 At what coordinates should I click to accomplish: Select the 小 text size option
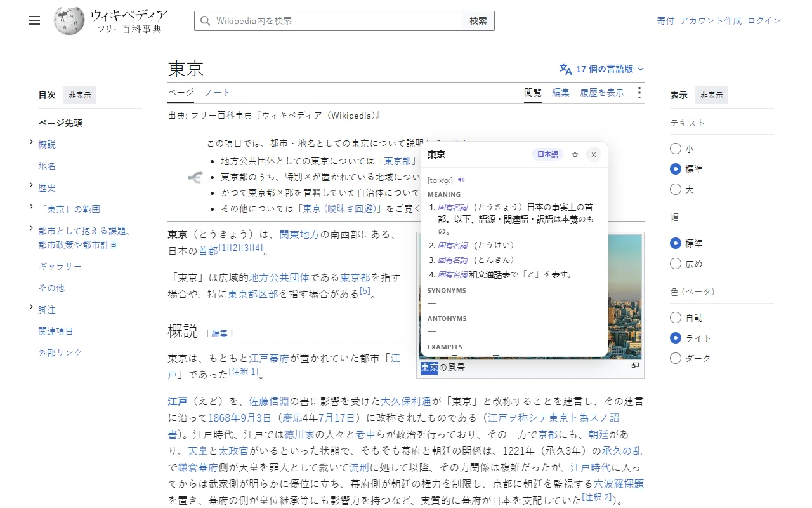676,149
